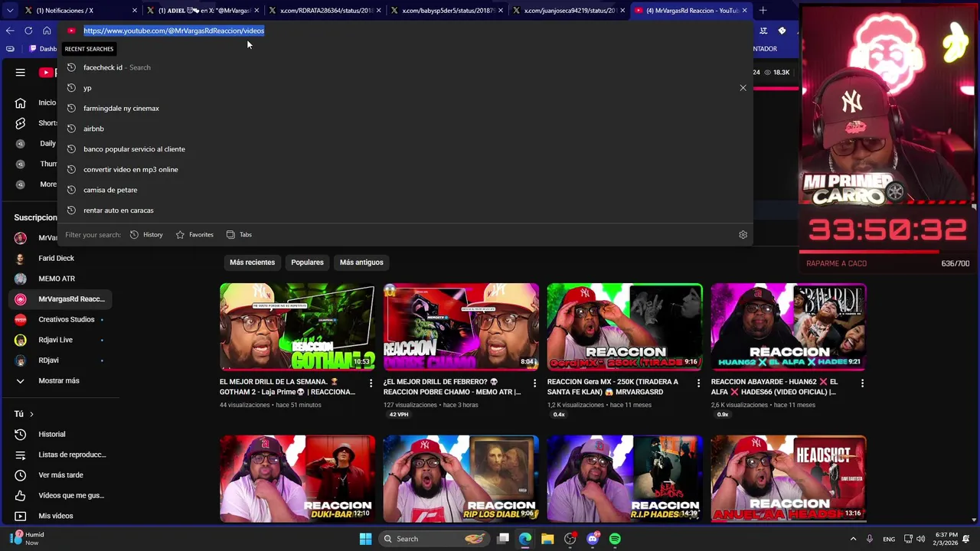Switch to x.com/babysp5der5 status tab

click(446, 11)
